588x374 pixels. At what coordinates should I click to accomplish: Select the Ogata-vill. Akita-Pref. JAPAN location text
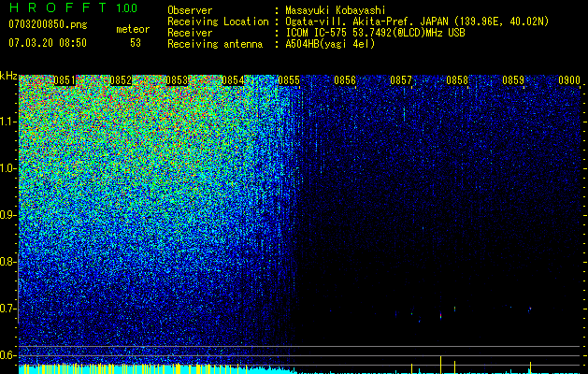coord(416,22)
